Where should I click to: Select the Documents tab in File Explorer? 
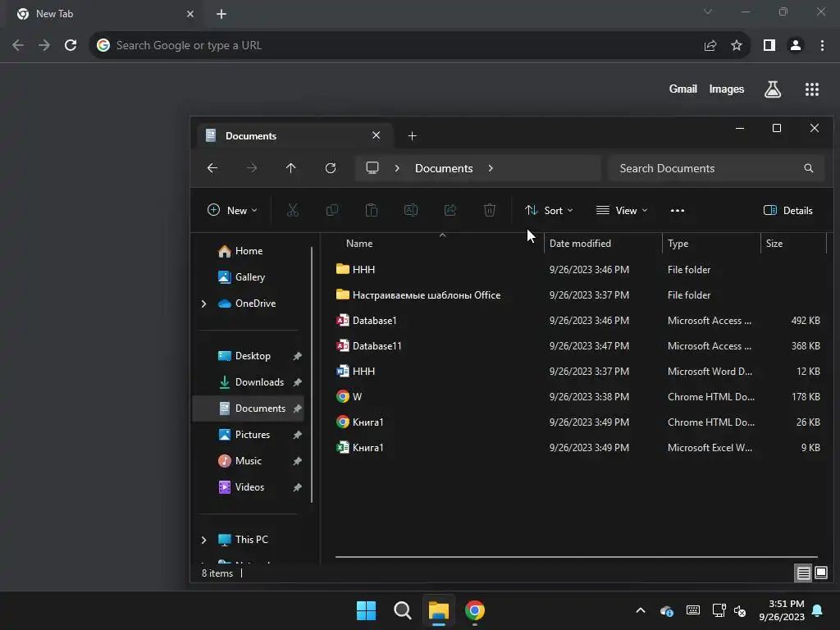(294, 135)
